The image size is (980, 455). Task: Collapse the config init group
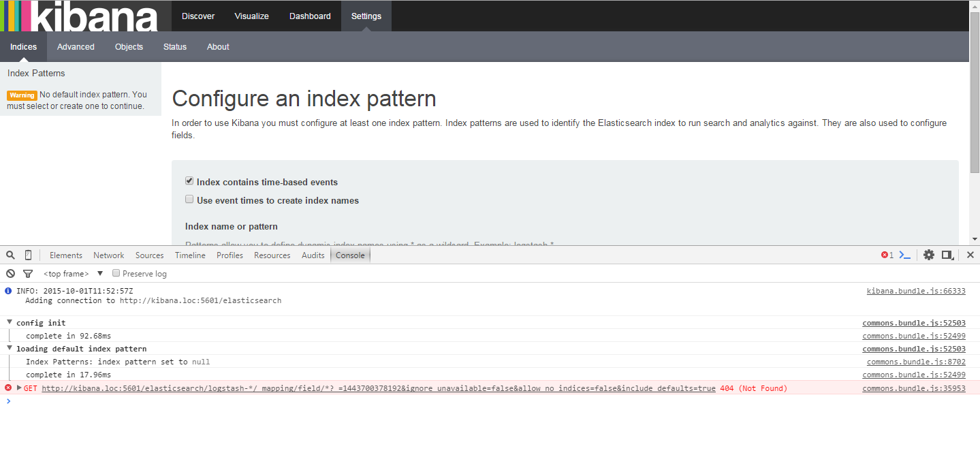tap(10, 322)
